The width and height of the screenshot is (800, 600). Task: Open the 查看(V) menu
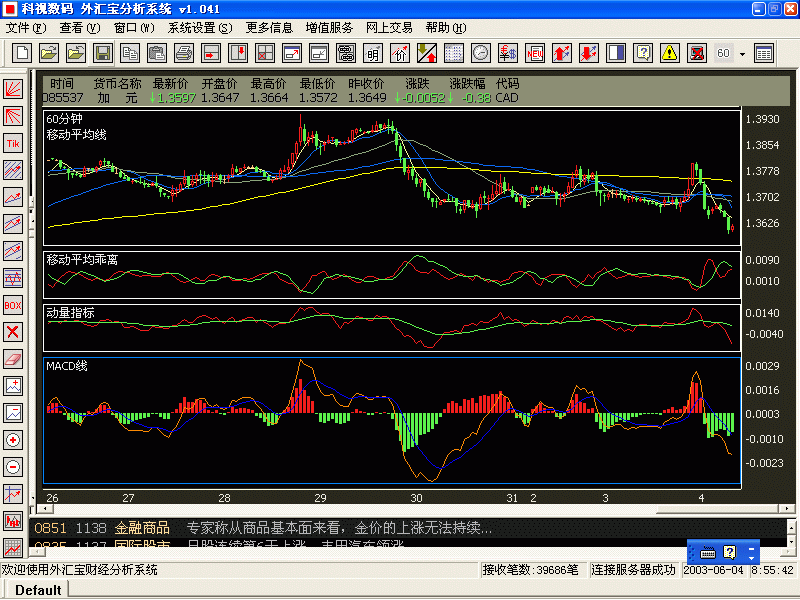point(80,28)
